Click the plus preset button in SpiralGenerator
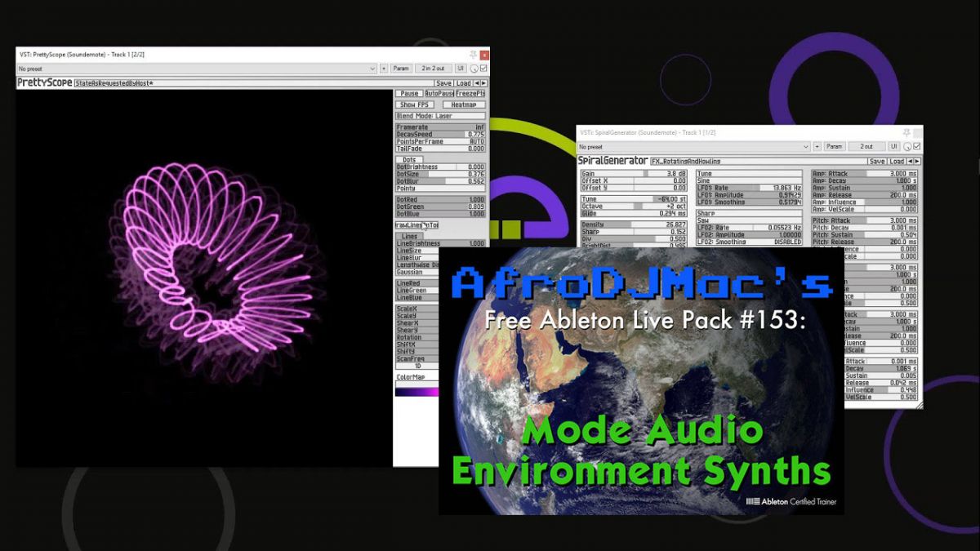The image size is (980, 551). click(817, 147)
